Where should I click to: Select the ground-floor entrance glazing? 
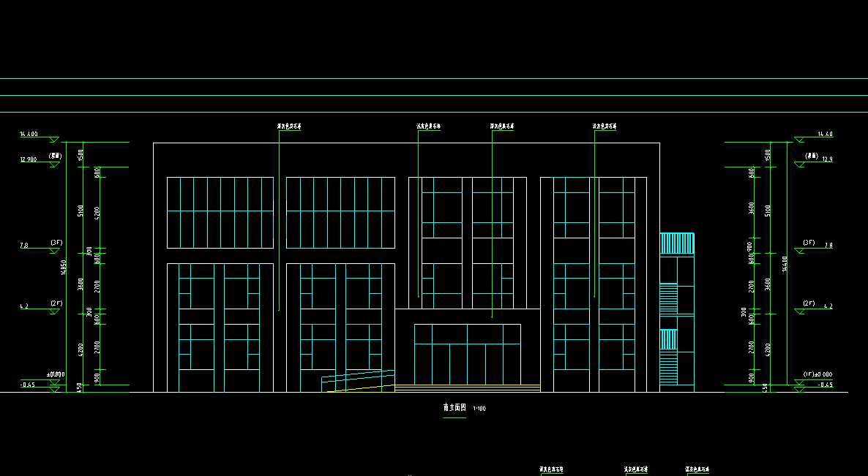pyautogui.click(x=467, y=354)
